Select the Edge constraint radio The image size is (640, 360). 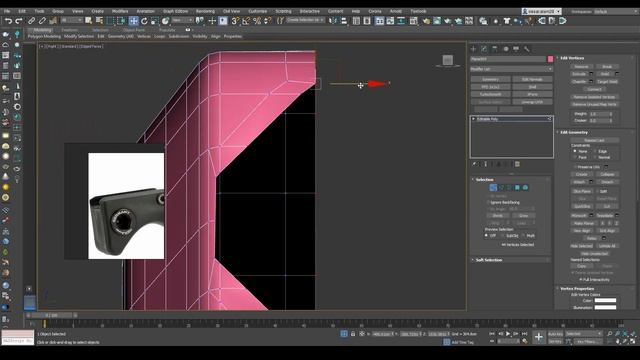click(596, 151)
